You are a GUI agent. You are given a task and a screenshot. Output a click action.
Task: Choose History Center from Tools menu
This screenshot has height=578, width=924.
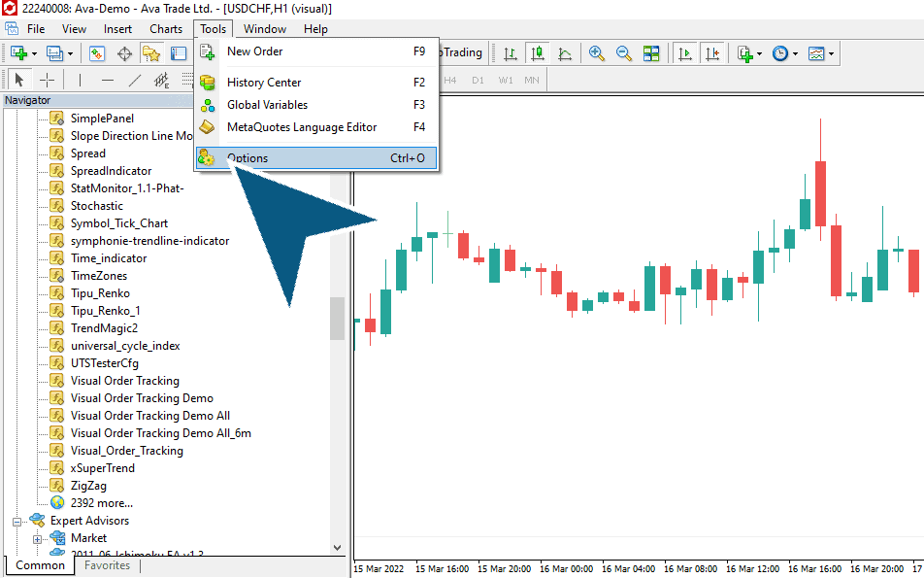click(x=316, y=83)
